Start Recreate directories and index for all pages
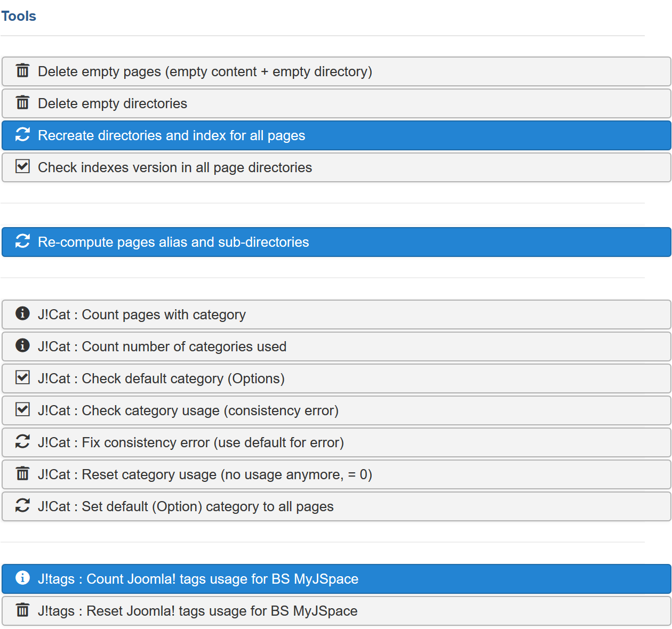Viewport: 672px width, 629px height. pos(337,135)
